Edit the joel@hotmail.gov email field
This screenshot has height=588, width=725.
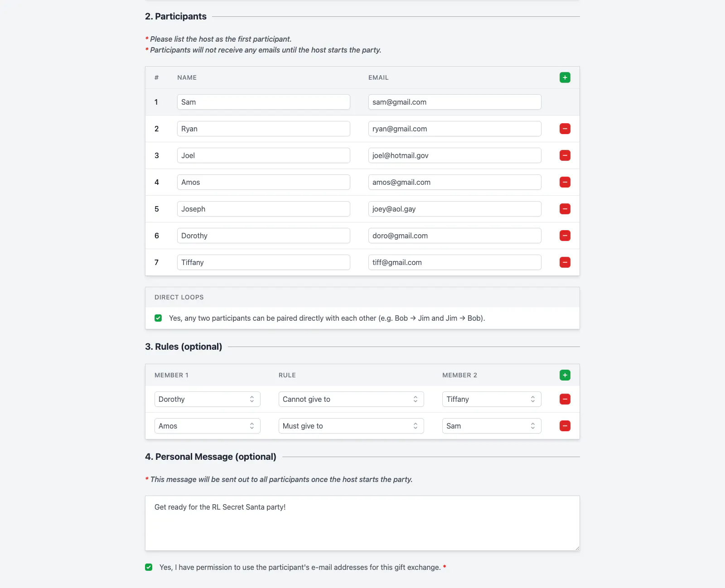pos(454,155)
